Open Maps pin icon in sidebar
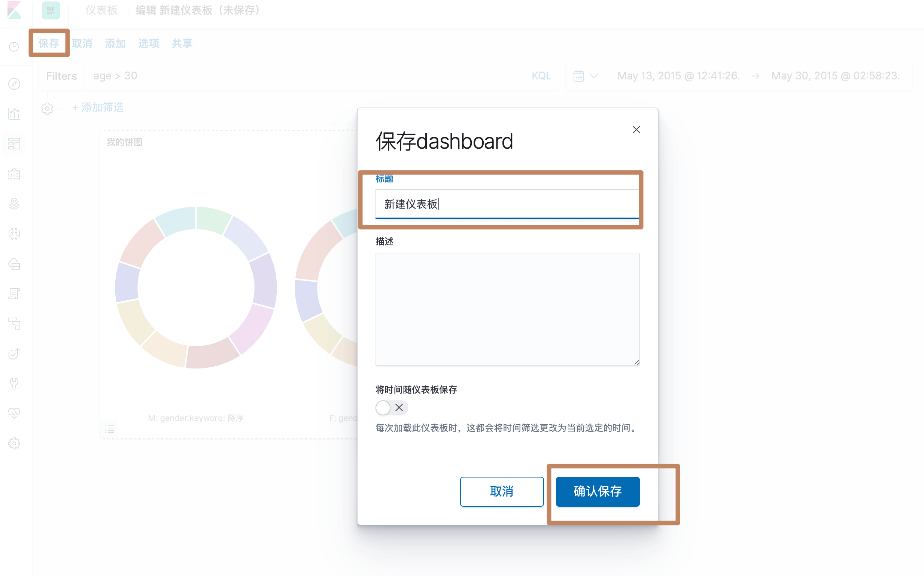924x576 pixels. (14, 204)
